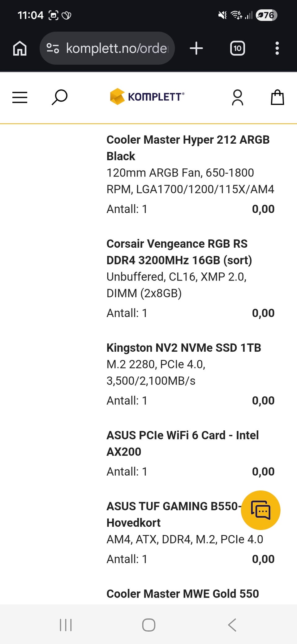This screenshot has height=644, width=297.
Task: Open the shopping bag cart
Action: coord(277,97)
